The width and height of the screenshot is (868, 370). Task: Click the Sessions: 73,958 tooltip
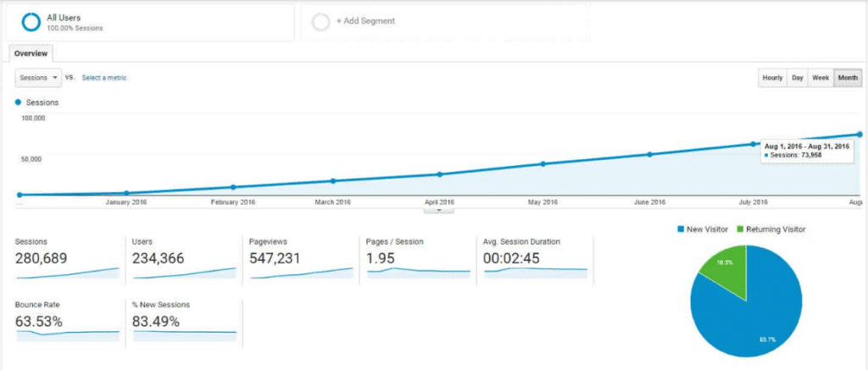click(x=806, y=151)
